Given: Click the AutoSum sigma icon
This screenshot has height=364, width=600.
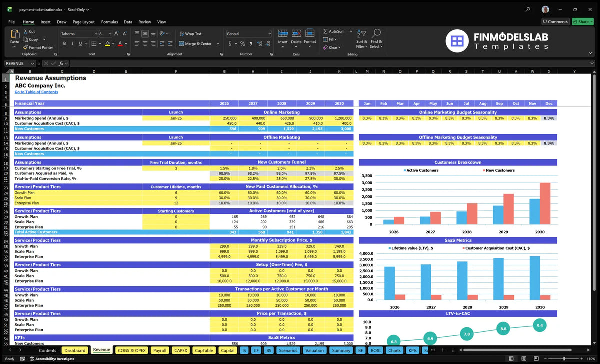Looking at the screenshot, I should (x=325, y=31).
